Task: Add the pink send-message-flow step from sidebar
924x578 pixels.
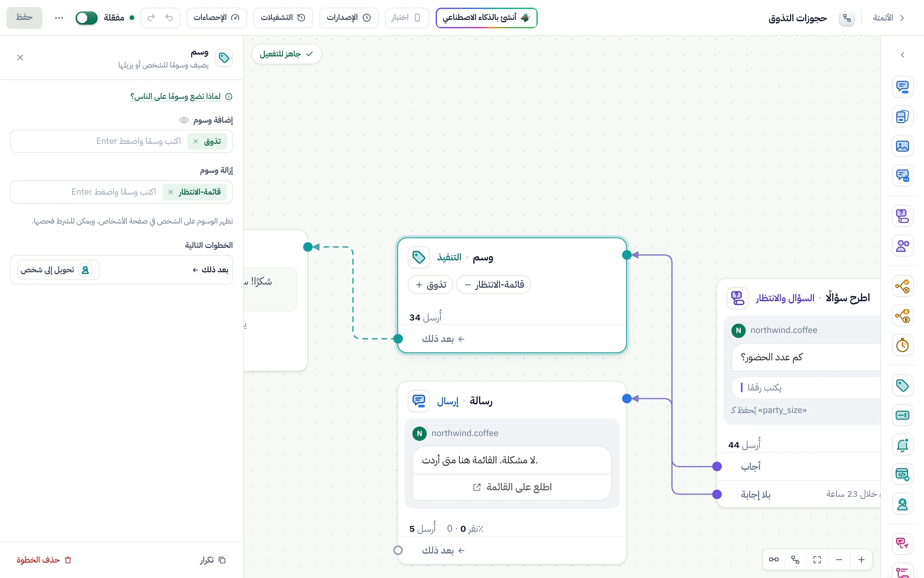Action: (x=902, y=544)
